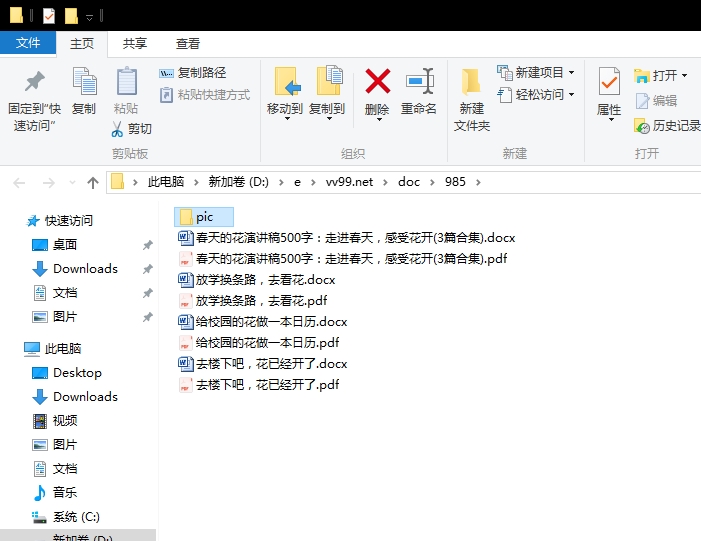Select 去楼下吧，花已经开了.pdf
The image size is (701, 541).
[258, 385]
